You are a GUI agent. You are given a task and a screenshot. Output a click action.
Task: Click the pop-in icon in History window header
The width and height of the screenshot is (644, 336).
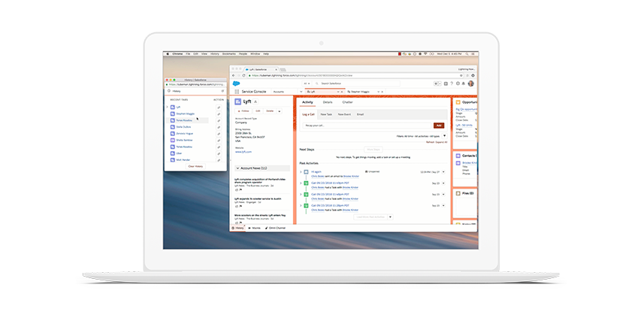223,91
